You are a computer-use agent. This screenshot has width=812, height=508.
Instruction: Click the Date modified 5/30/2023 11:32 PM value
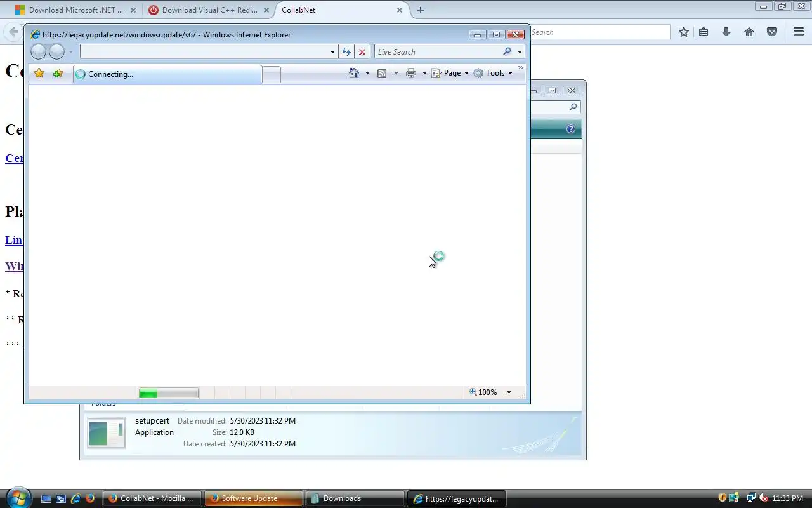click(x=263, y=421)
